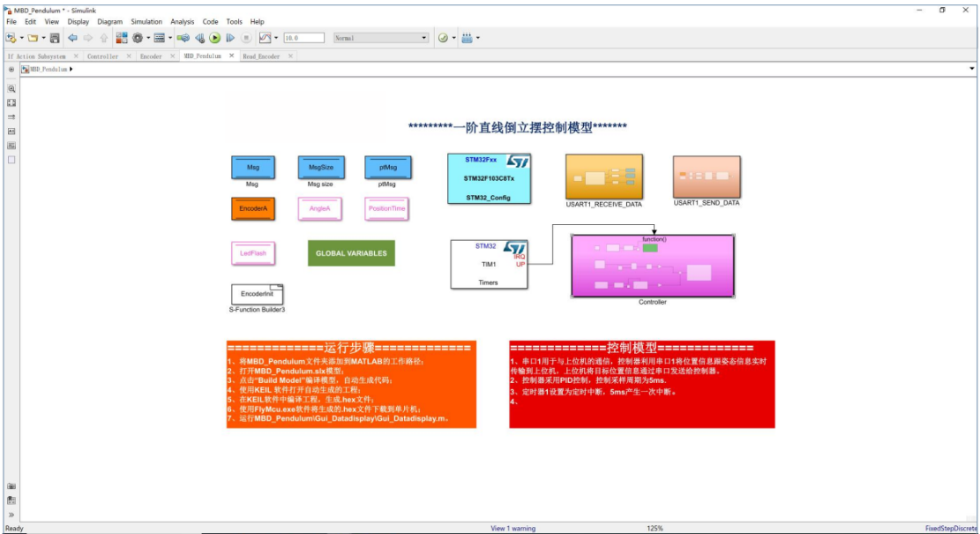Open the Code menu
Screen dimensions: 980x534
pos(210,22)
